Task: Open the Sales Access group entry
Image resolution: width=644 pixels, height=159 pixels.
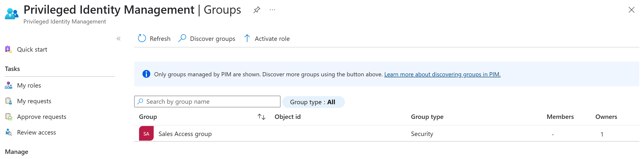Action: point(185,134)
